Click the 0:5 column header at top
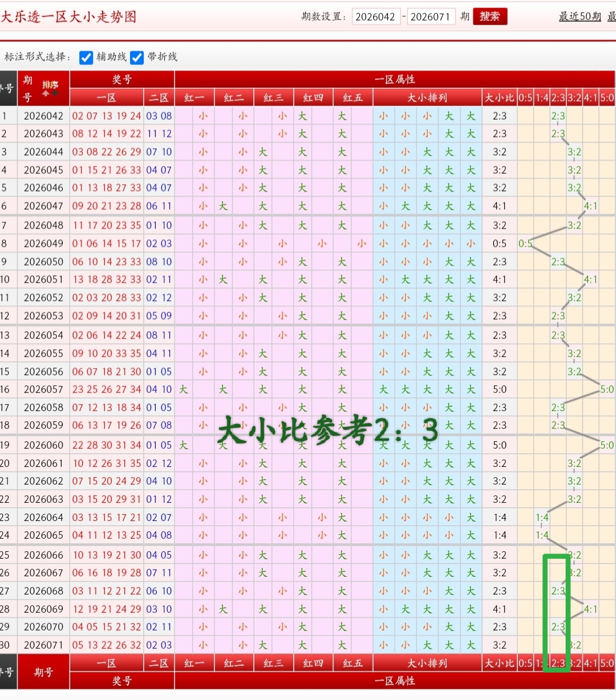 [525, 97]
